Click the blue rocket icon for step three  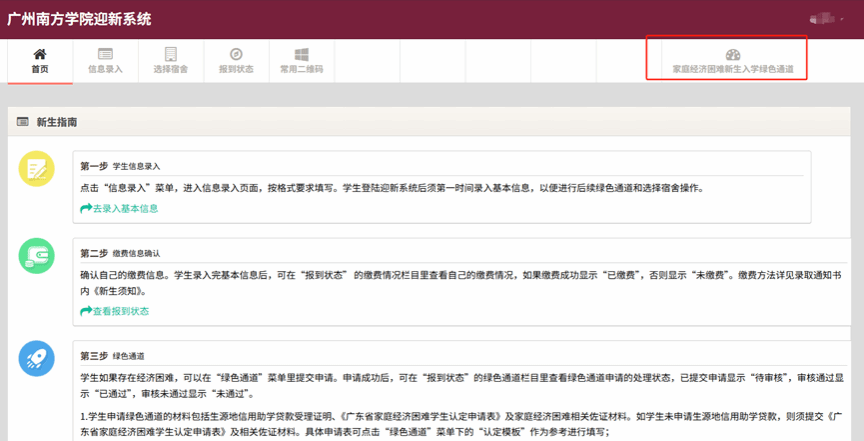(x=38, y=359)
